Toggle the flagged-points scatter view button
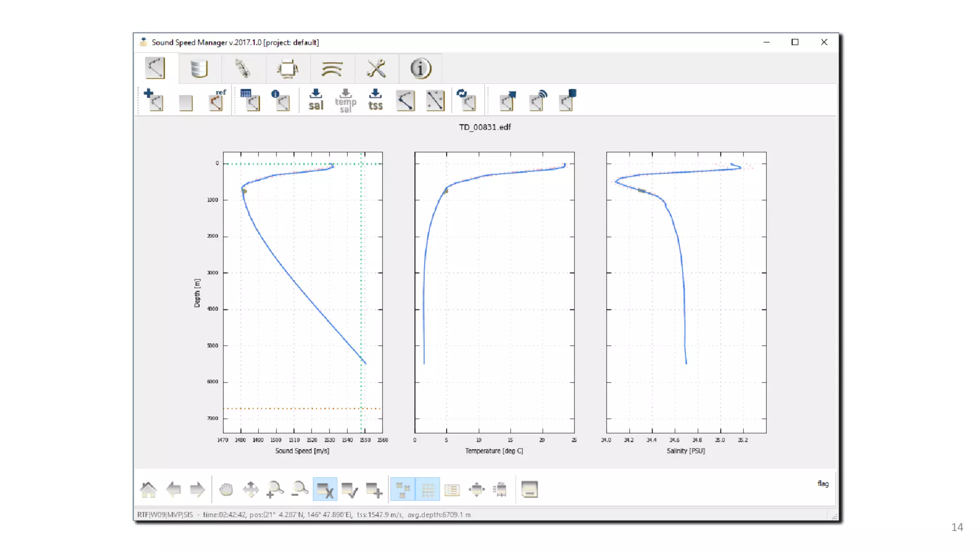 coord(402,489)
